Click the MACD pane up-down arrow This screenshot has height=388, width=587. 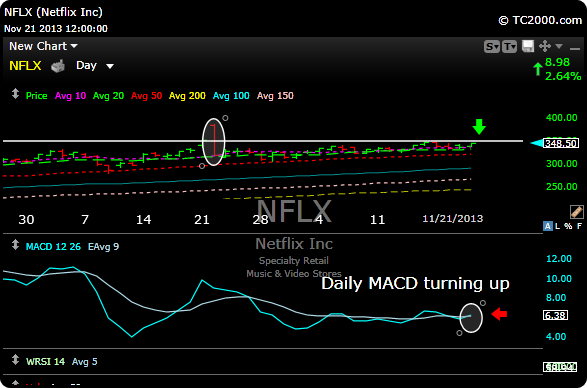pyautogui.click(x=15, y=245)
